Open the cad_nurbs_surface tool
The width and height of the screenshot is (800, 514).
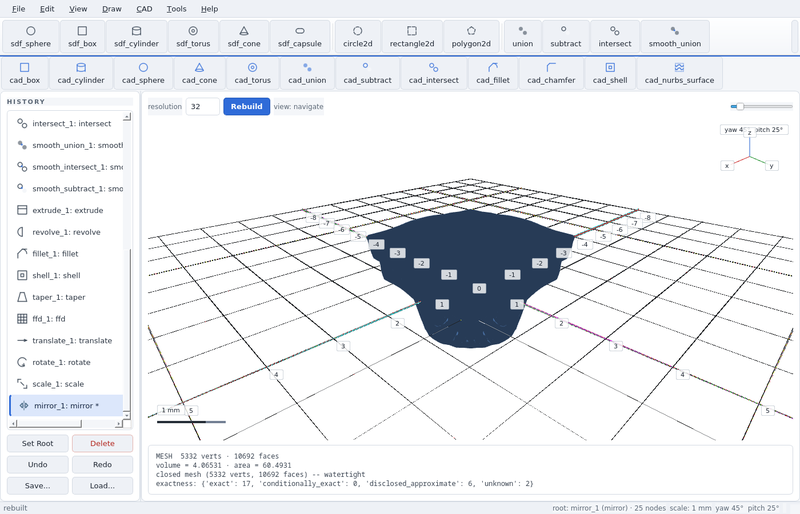[679, 74]
